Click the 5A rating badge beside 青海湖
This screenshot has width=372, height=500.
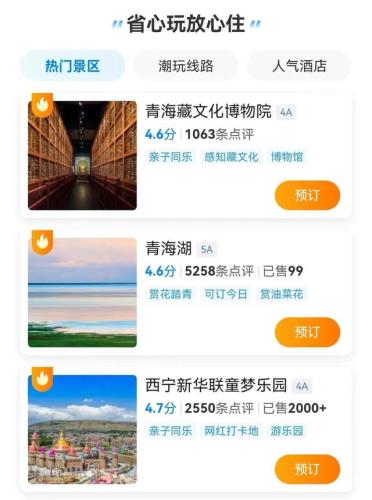click(x=207, y=249)
